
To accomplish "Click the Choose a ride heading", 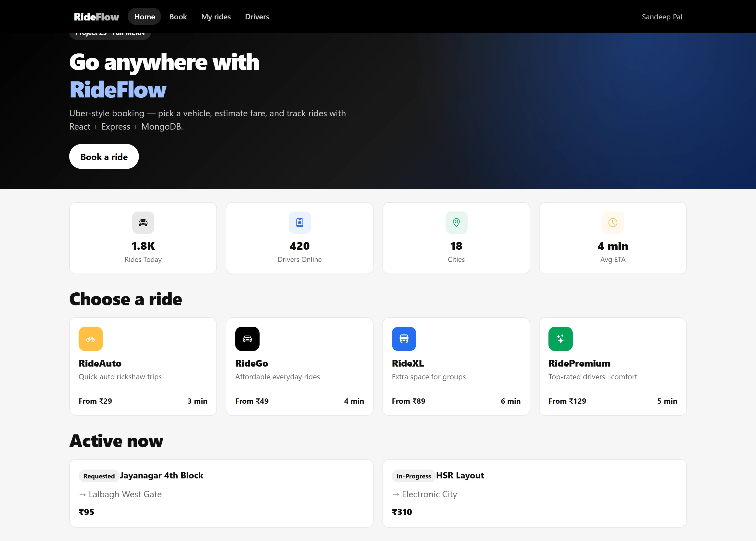I will (x=126, y=299).
